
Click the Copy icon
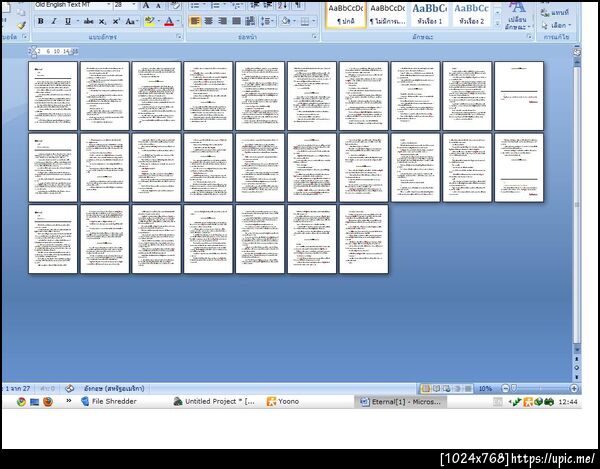21,12
